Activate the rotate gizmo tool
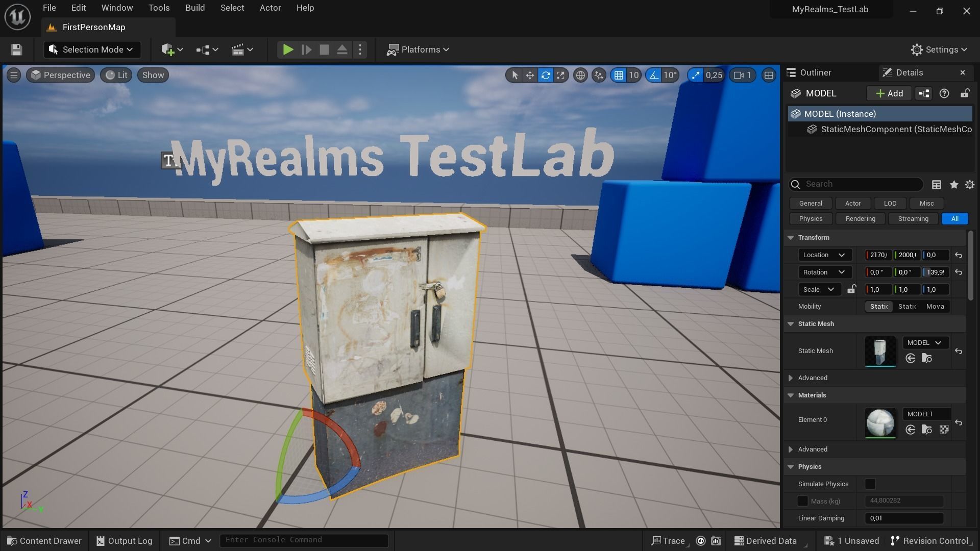The height and width of the screenshot is (551, 980). point(546,76)
